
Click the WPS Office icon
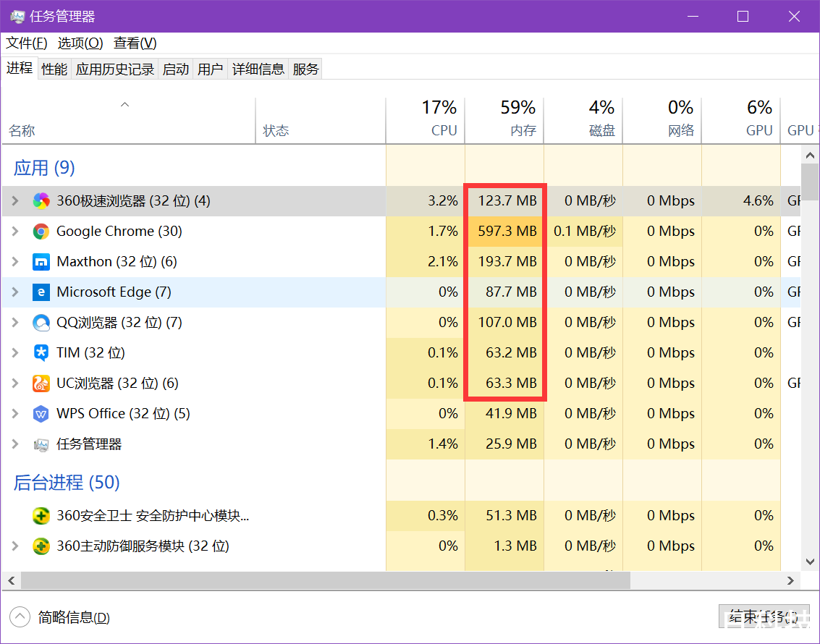pos(41,414)
